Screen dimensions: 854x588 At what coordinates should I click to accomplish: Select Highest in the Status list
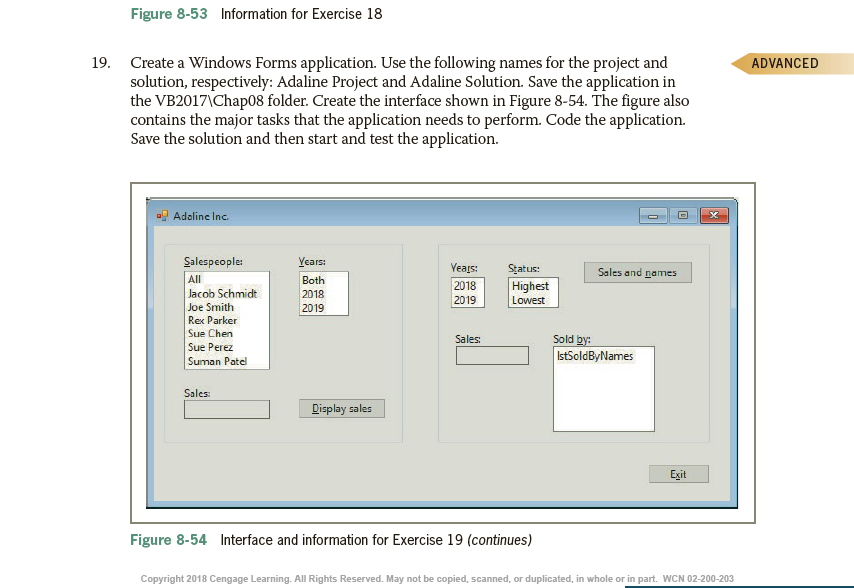(528, 288)
